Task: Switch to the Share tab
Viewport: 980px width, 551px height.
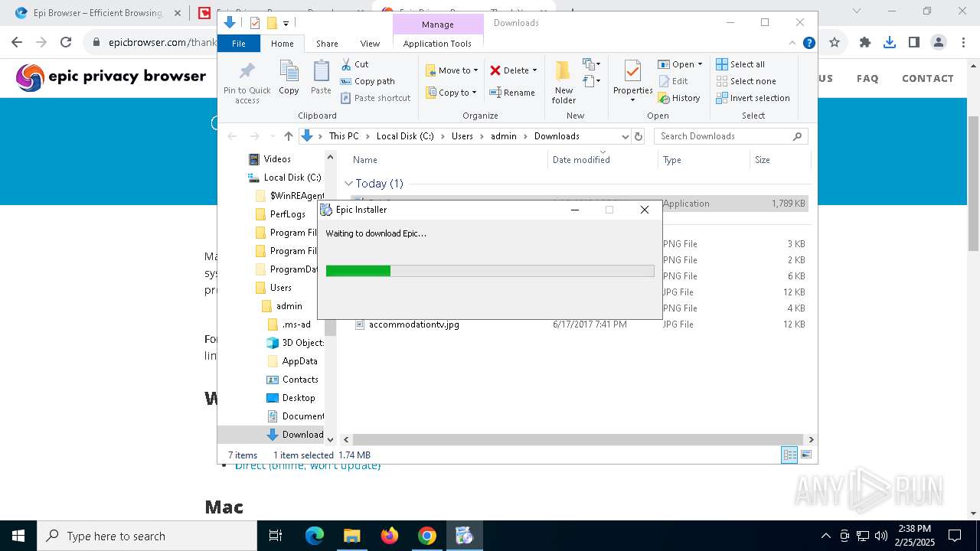Action: coord(327,44)
